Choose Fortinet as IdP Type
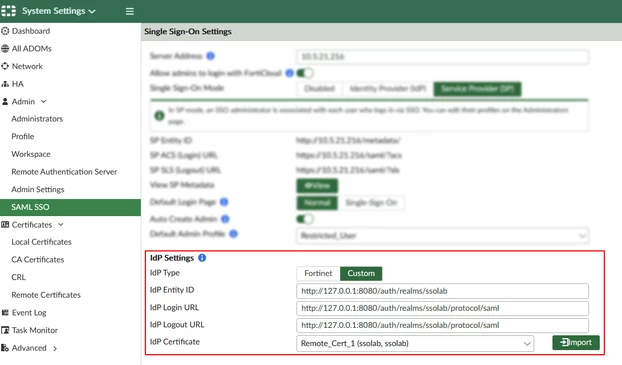Image resolution: width=622 pixels, height=365 pixels. tap(318, 273)
